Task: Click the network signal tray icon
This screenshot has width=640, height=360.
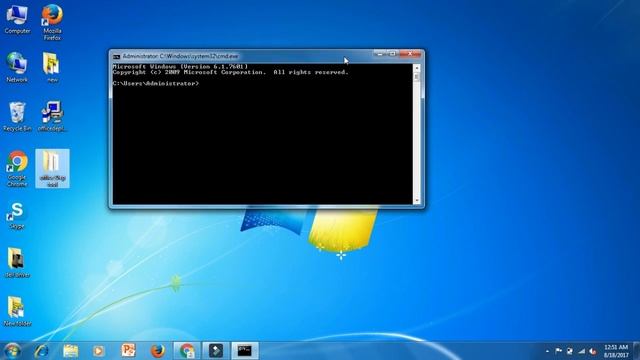Action: [582, 351]
